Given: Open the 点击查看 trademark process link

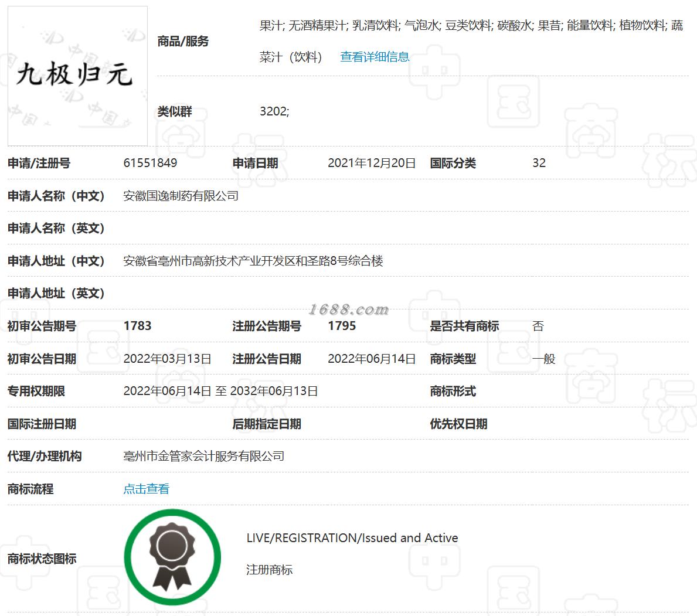Looking at the screenshot, I should click(x=146, y=489).
